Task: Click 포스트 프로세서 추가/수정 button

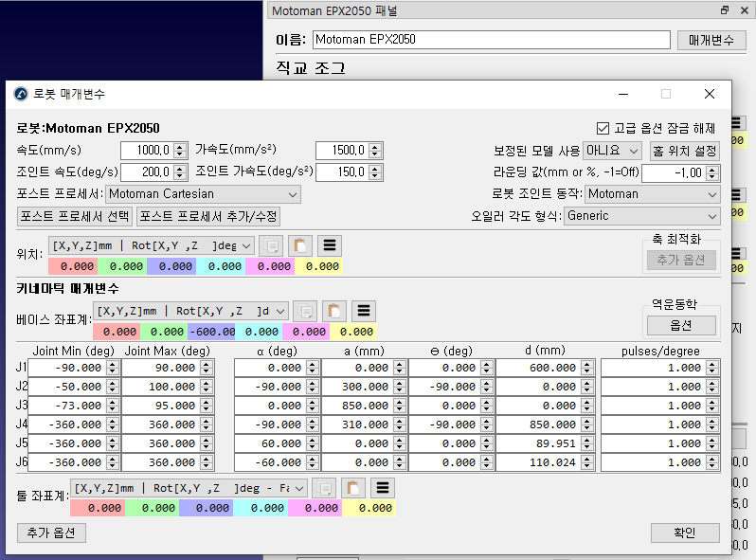Action: click(208, 216)
